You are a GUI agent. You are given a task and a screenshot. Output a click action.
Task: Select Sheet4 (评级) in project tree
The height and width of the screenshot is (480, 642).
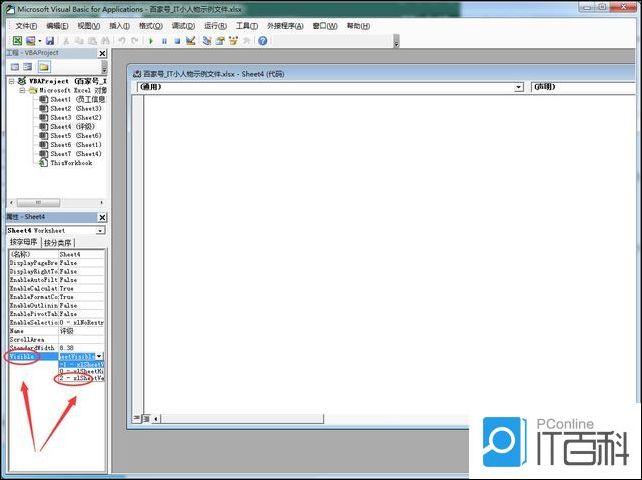tap(67, 127)
